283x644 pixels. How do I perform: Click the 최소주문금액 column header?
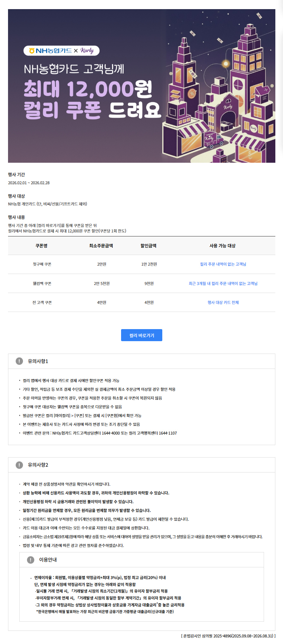(101, 246)
